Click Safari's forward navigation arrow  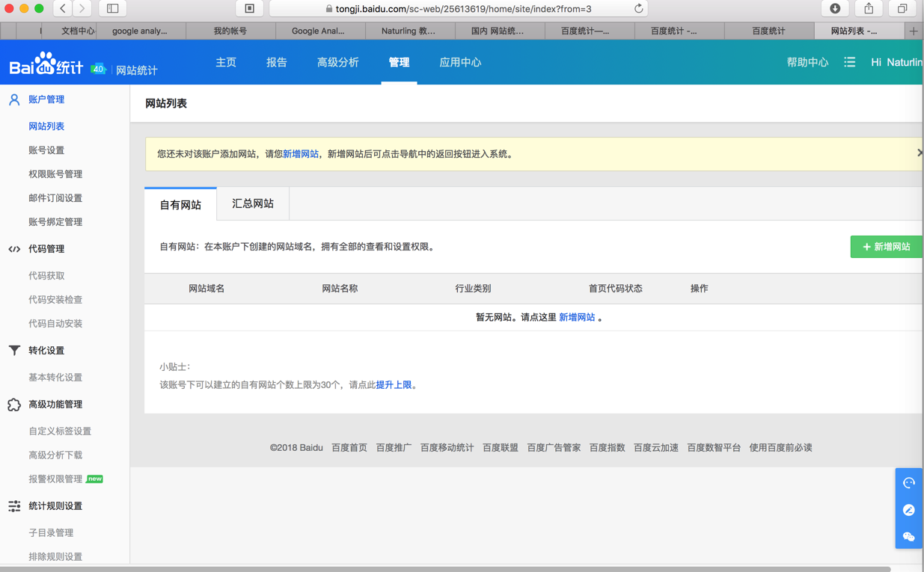pos(82,8)
